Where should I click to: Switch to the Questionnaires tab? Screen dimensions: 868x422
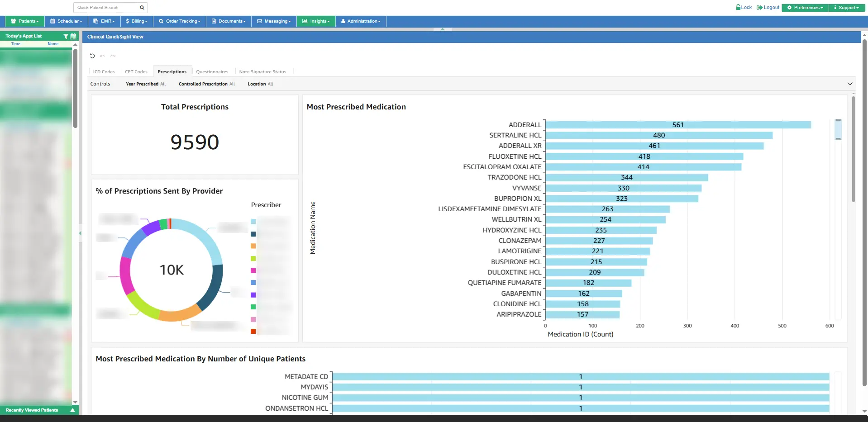coord(212,72)
